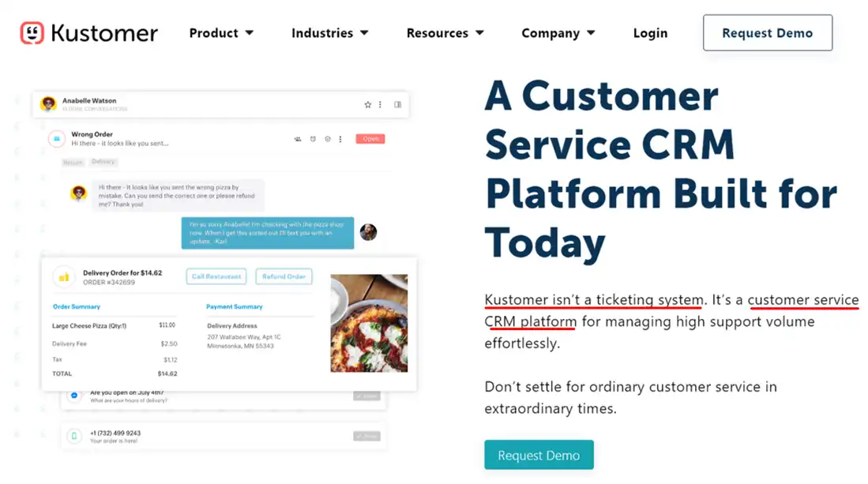Click the Kustomer smiley logo icon
This screenshot has height=484, width=868.
32,32
